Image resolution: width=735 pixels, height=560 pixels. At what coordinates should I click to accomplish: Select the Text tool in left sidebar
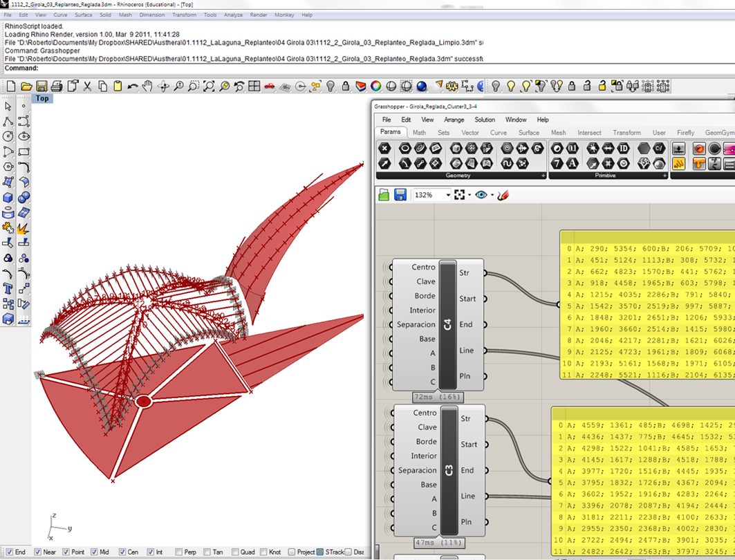click(x=8, y=288)
